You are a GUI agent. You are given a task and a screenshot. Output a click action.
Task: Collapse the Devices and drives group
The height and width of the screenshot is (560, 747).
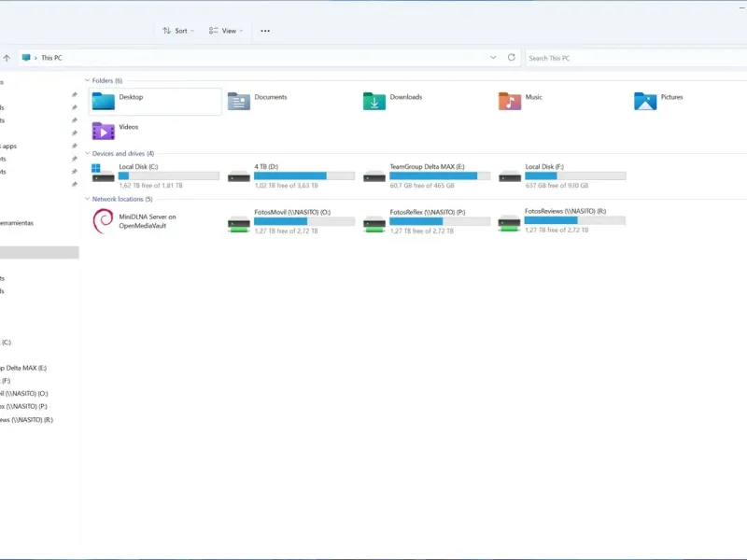click(x=87, y=153)
